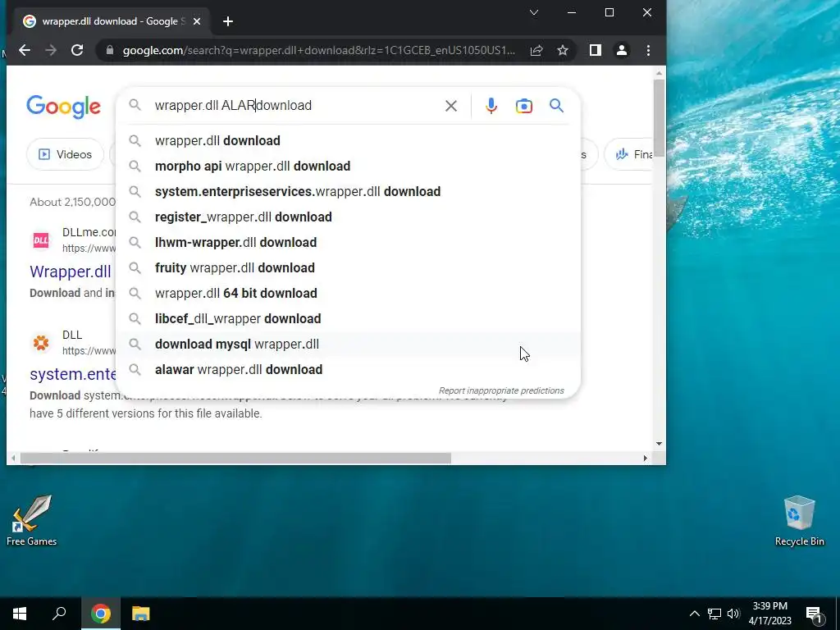Open Chrome's three-dot menu
The height and width of the screenshot is (630, 840).
648,50
